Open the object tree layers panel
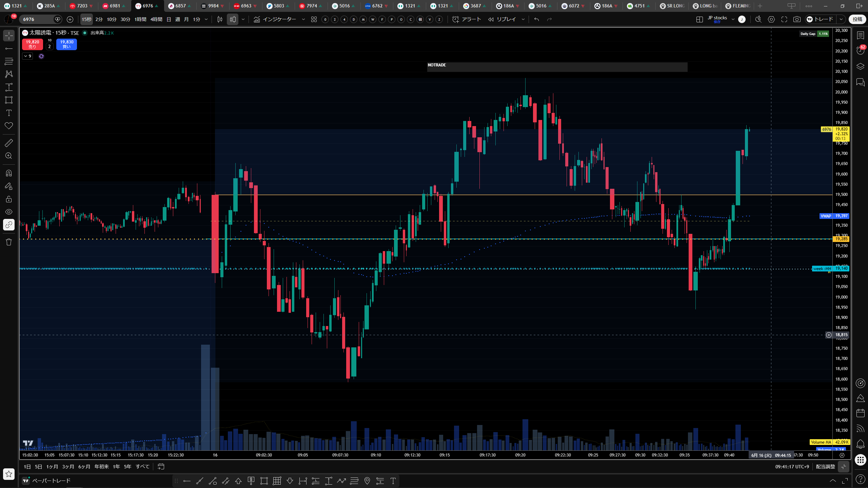This screenshot has width=868, height=488. click(861, 66)
